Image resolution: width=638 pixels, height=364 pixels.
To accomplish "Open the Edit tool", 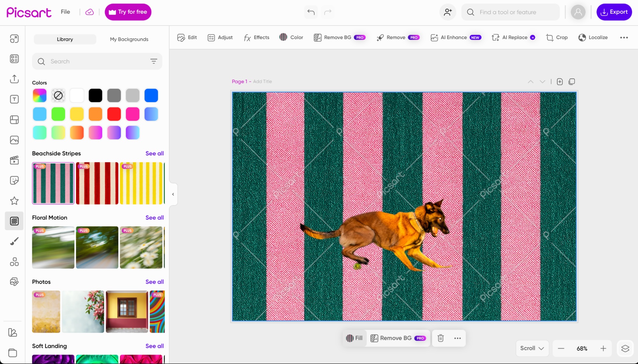I will pos(187,38).
